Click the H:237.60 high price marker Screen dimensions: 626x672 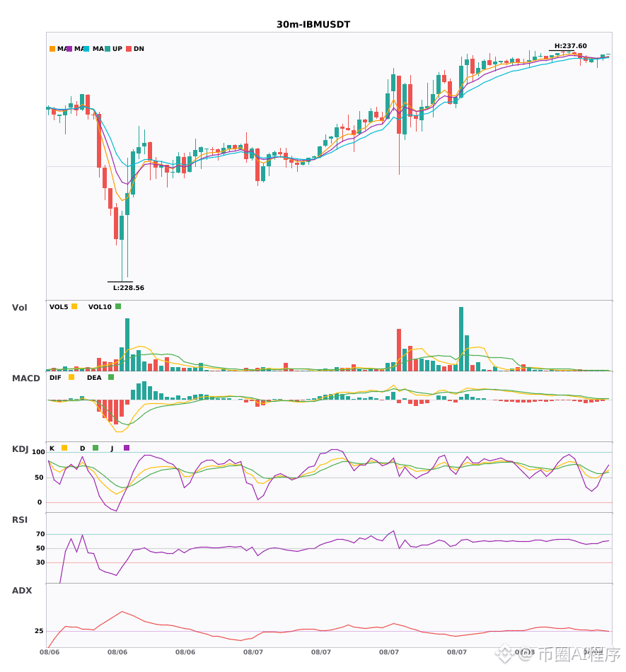pos(571,46)
